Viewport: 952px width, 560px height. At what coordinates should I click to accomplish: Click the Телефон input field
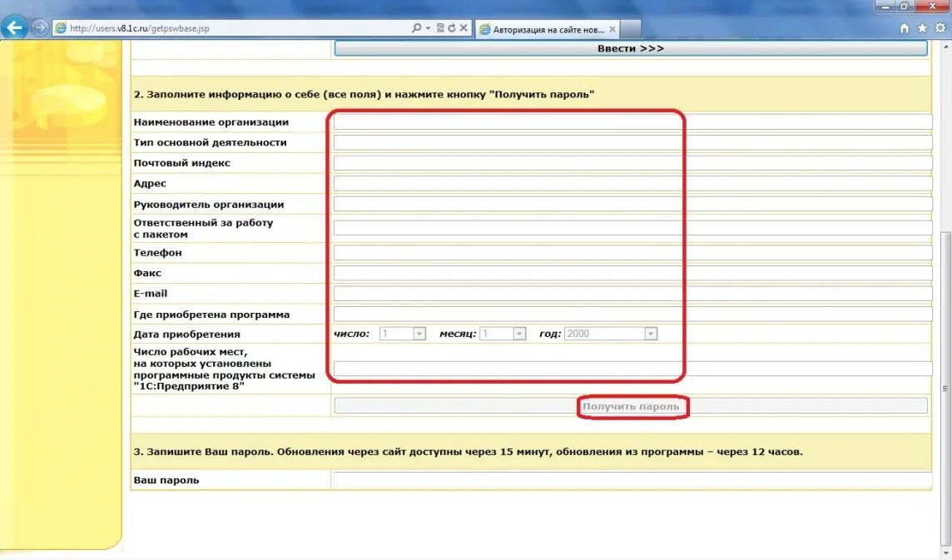tap(632, 253)
